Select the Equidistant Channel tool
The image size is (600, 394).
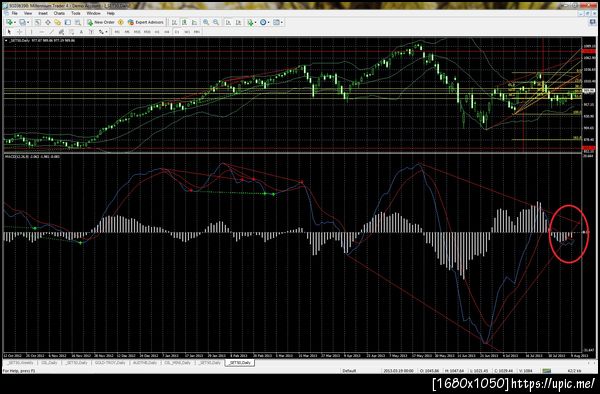pyautogui.click(x=61, y=32)
